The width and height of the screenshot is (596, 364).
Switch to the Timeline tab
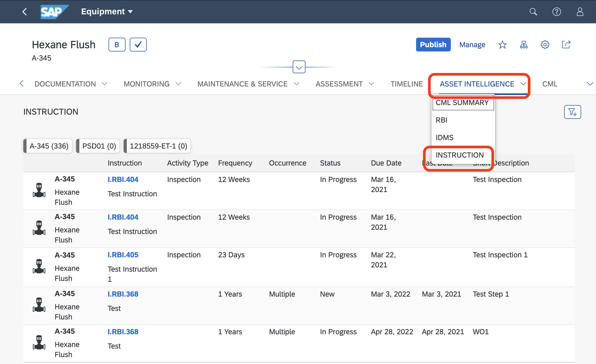click(407, 84)
